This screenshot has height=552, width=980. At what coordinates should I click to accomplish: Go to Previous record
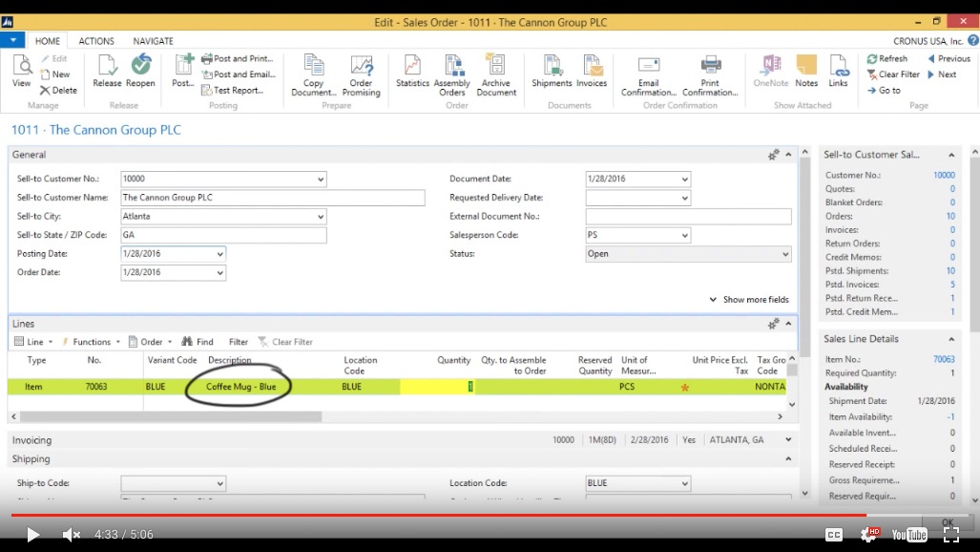(949, 59)
